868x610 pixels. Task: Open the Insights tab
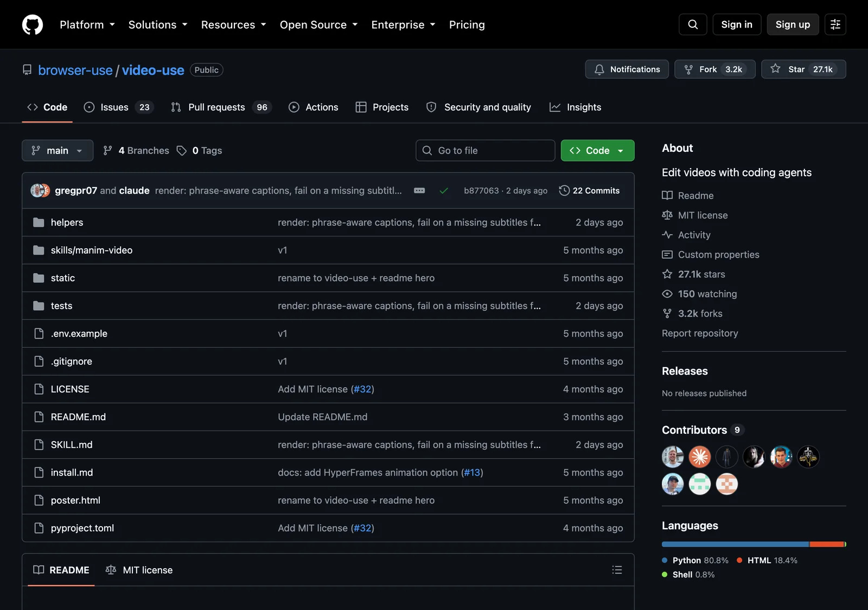click(576, 107)
